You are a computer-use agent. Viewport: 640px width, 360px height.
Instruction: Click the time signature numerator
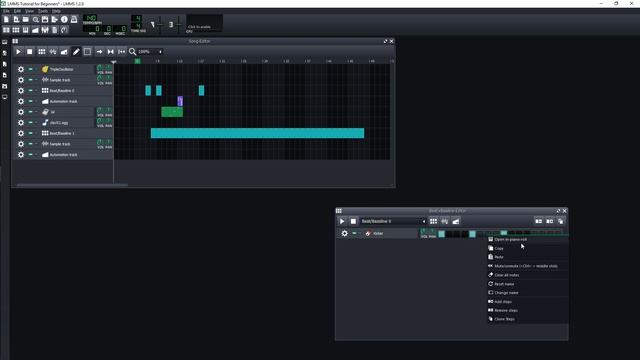coord(137,18)
